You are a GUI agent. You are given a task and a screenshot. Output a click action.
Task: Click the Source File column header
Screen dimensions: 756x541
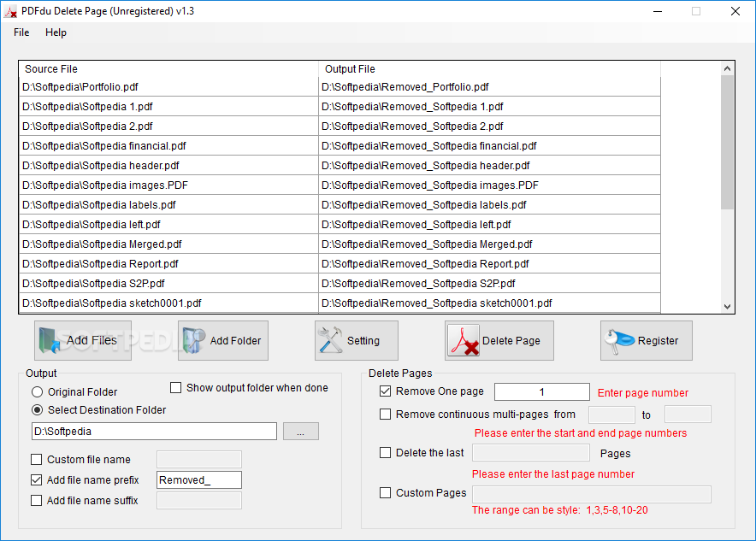pos(168,69)
